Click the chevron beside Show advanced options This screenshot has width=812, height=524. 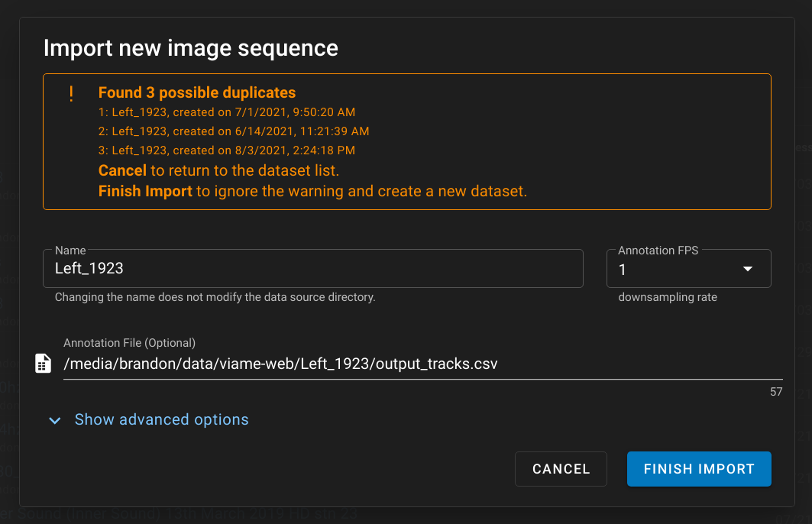click(54, 420)
